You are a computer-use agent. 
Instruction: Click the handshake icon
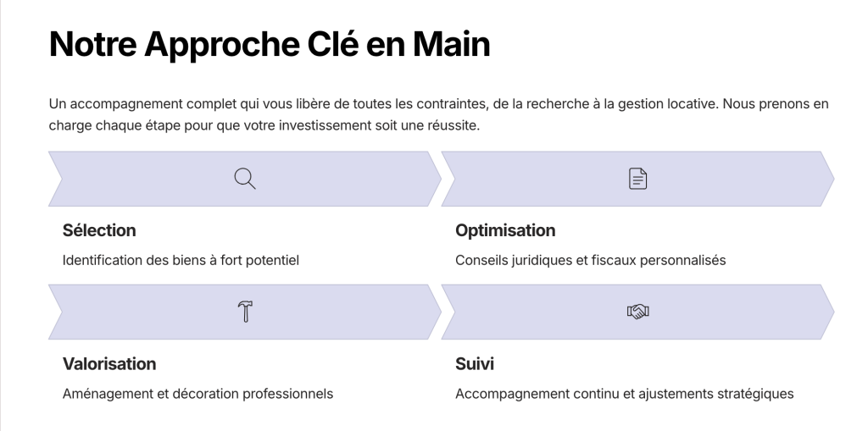[637, 312]
